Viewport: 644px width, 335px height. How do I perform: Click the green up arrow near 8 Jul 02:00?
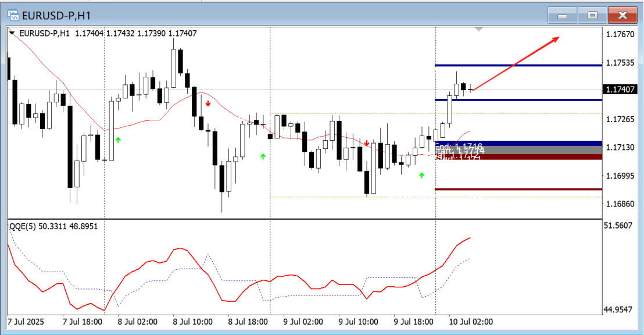[x=118, y=140]
